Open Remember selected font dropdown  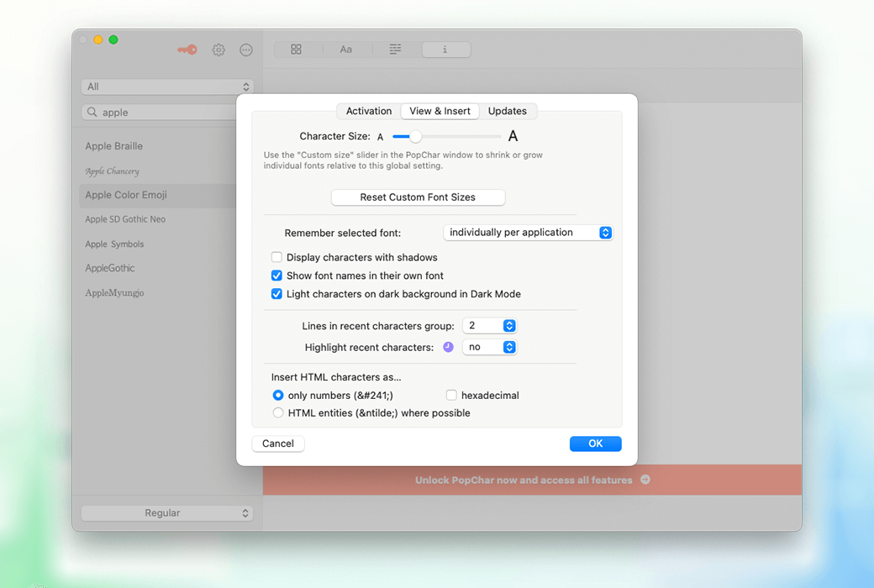528,233
